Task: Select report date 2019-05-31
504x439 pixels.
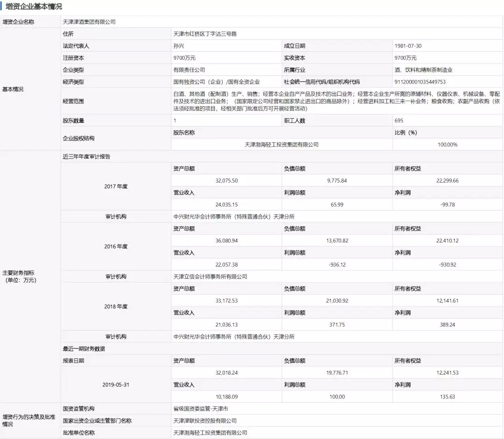Action: (116, 385)
